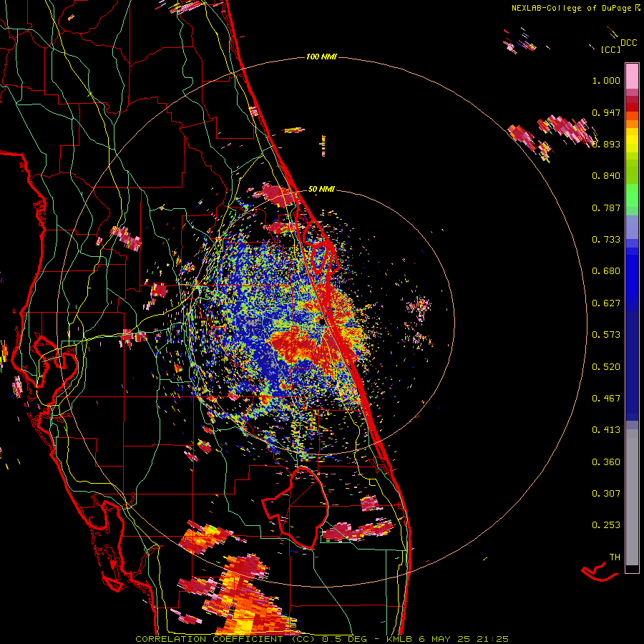Select the 0.947 color scale value

point(606,112)
